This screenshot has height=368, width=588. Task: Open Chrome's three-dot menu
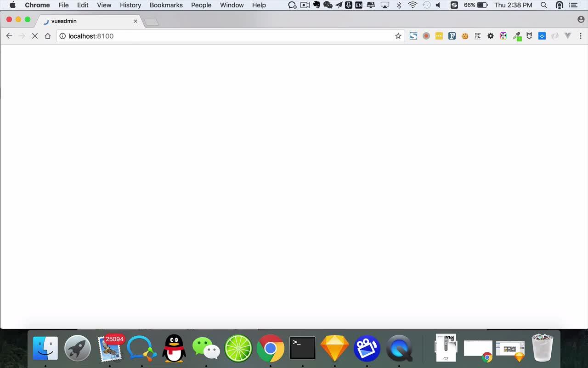581,36
